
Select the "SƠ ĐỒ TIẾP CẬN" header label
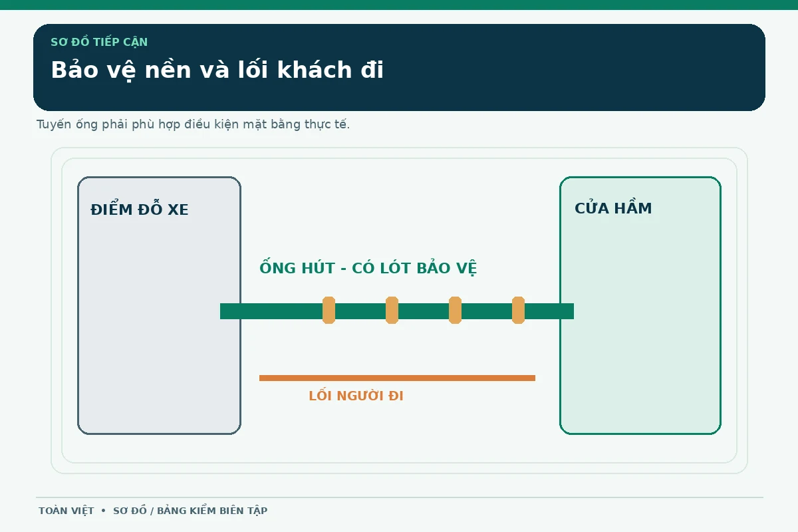(x=99, y=42)
